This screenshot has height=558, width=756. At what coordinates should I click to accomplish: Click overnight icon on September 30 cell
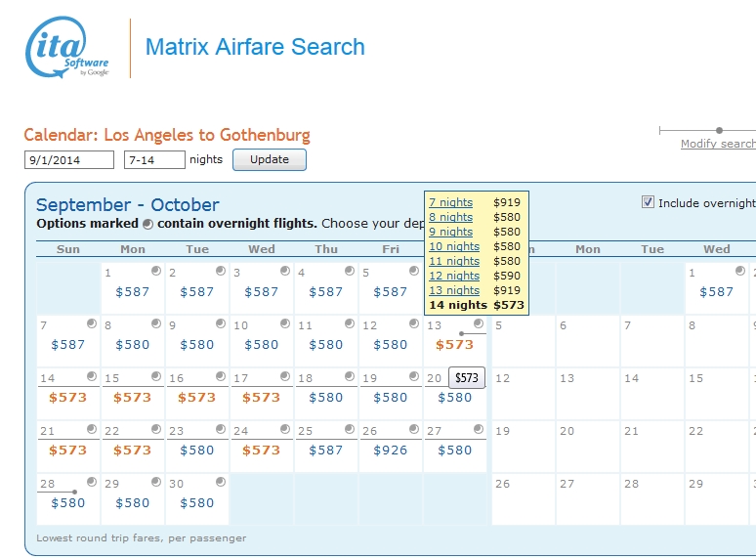pyautogui.click(x=221, y=482)
